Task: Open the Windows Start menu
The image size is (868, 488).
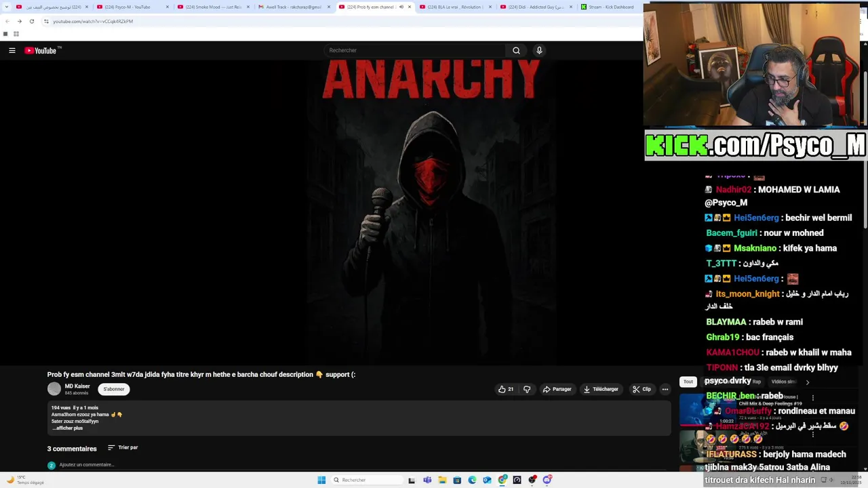Action: point(321,480)
